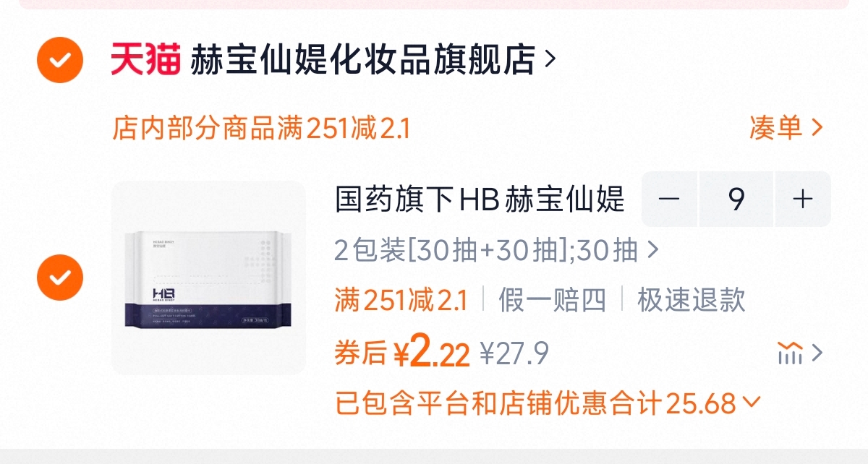Screen dimensions: 868x464
Task: Click the 天猫 Tmall logo
Action: pyautogui.click(x=145, y=59)
